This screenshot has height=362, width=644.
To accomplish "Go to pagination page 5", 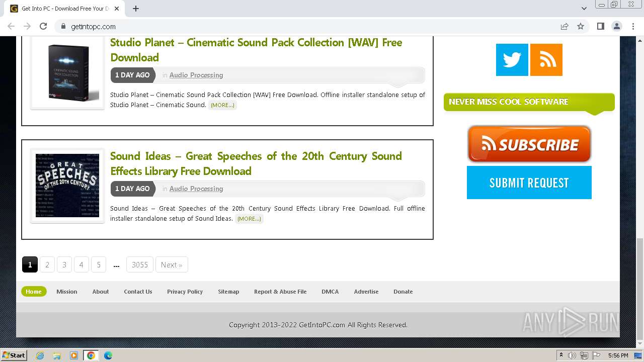I will [x=99, y=264].
